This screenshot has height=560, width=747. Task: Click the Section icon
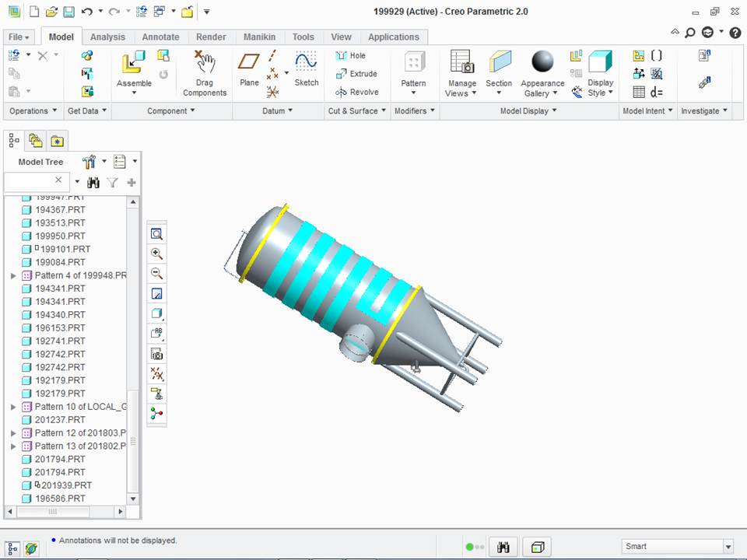pos(500,62)
